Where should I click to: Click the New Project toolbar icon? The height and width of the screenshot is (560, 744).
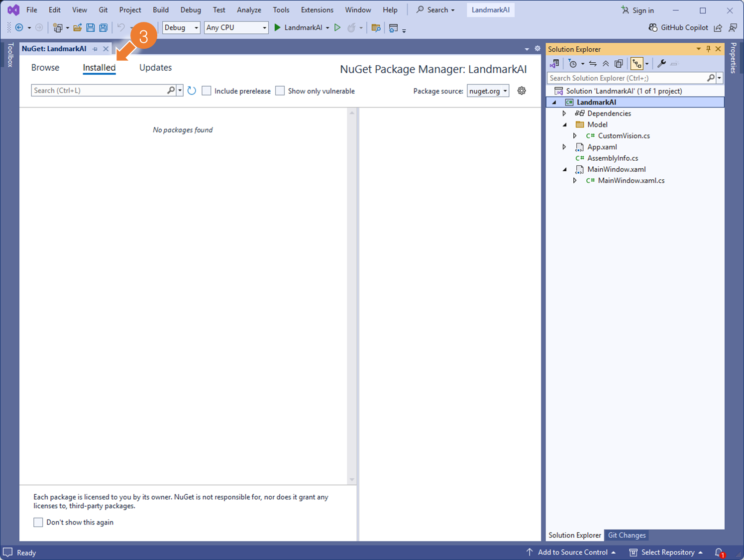58,28
